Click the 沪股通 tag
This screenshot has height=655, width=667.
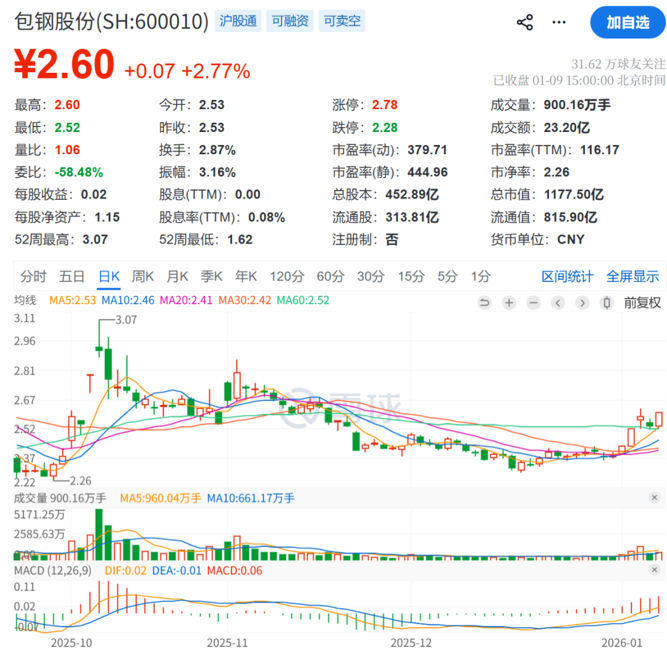pyautogui.click(x=237, y=21)
